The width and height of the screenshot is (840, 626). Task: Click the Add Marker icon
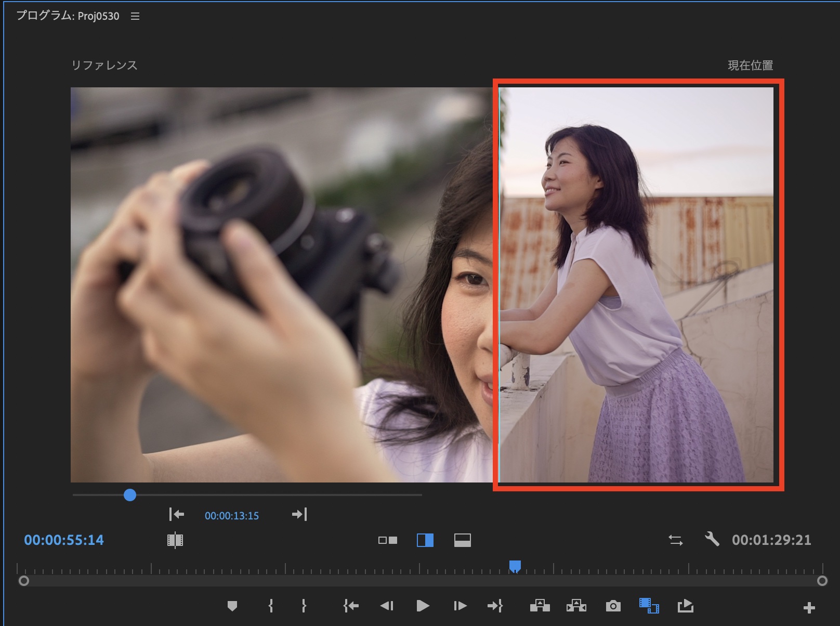point(232,606)
